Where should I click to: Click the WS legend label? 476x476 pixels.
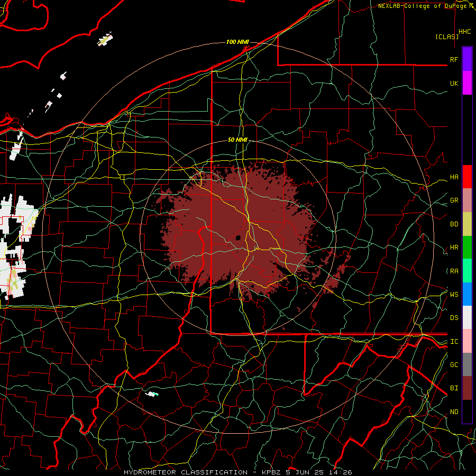(x=454, y=295)
